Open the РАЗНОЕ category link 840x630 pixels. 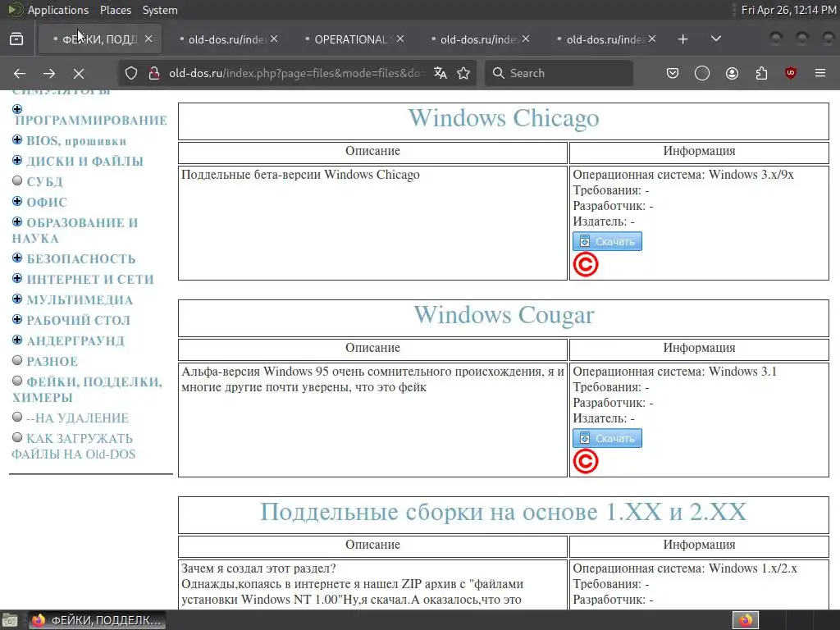pyautogui.click(x=52, y=362)
